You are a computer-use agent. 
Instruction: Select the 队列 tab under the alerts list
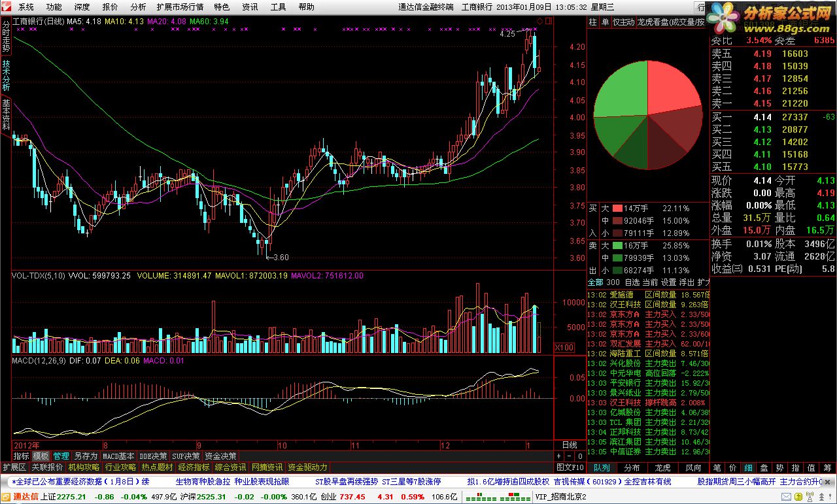click(602, 467)
